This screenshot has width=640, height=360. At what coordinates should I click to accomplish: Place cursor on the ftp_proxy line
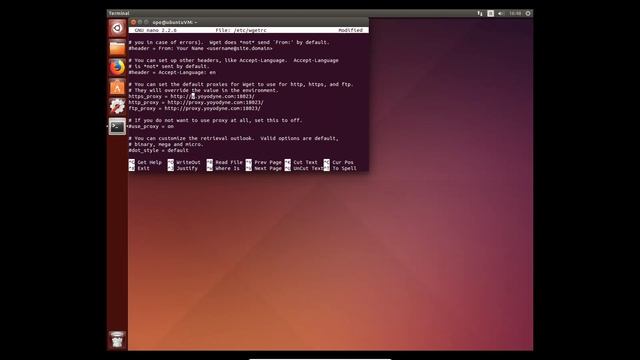194,108
